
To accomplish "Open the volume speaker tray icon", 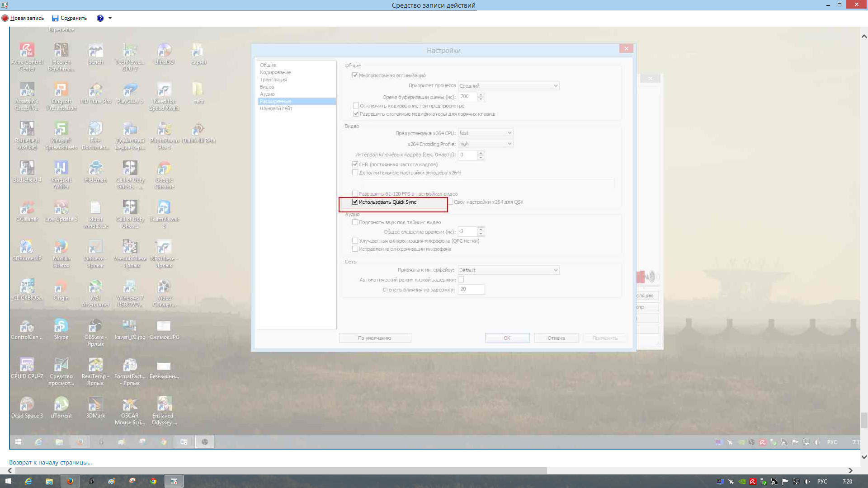I will coord(807,482).
